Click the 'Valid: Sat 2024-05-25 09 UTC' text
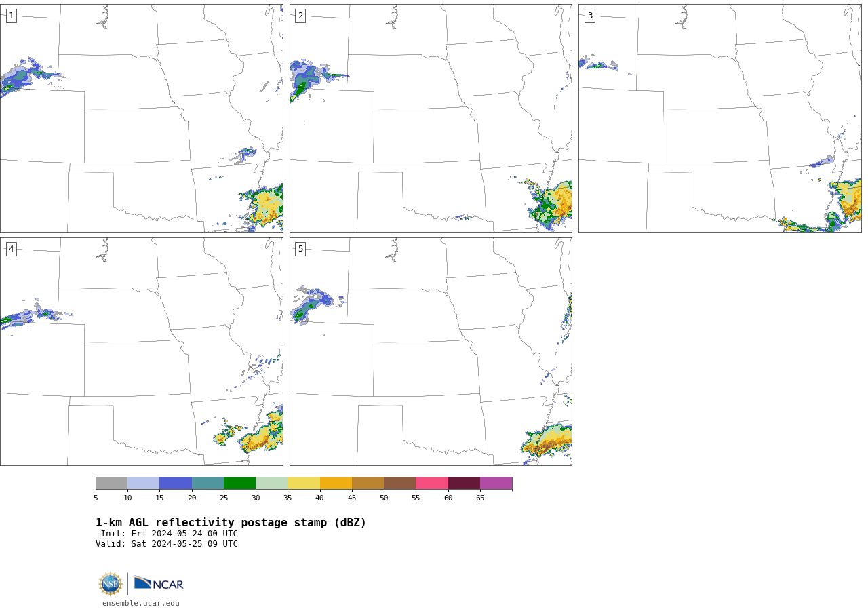Viewport: 868px width, 611px height. point(167,544)
